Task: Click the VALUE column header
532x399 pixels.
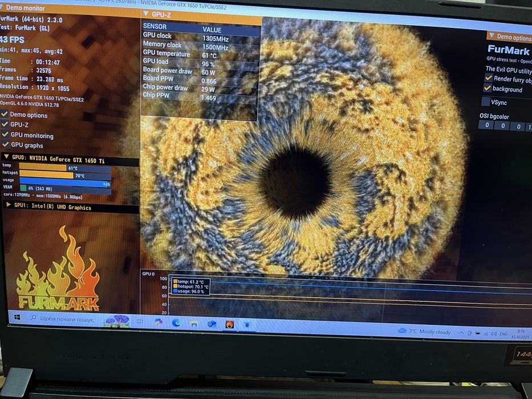Action: (x=212, y=30)
